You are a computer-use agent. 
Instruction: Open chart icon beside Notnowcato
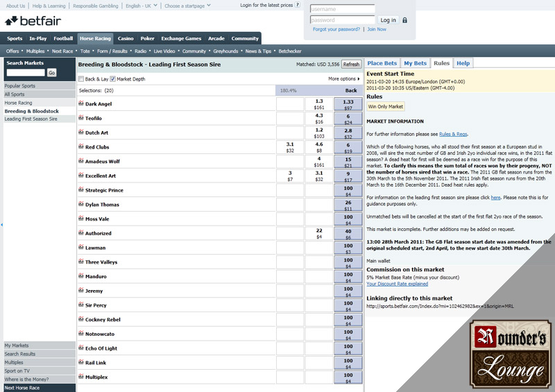tap(80, 333)
